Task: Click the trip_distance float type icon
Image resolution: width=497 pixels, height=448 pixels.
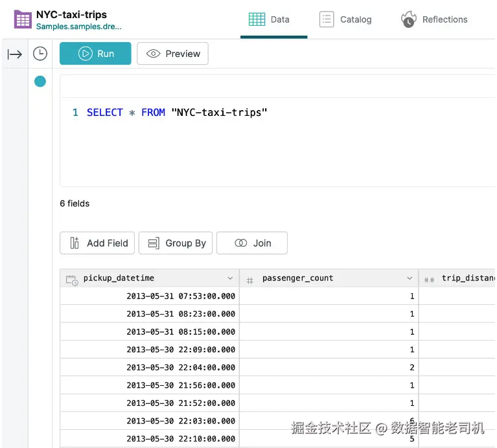Action: point(429,280)
